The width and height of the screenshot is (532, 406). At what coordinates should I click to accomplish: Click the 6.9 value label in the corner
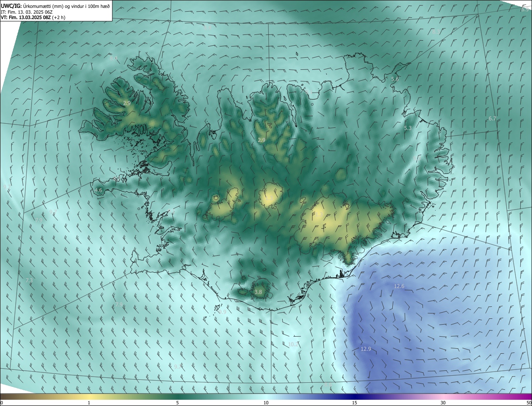pyautogui.click(x=525, y=10)
